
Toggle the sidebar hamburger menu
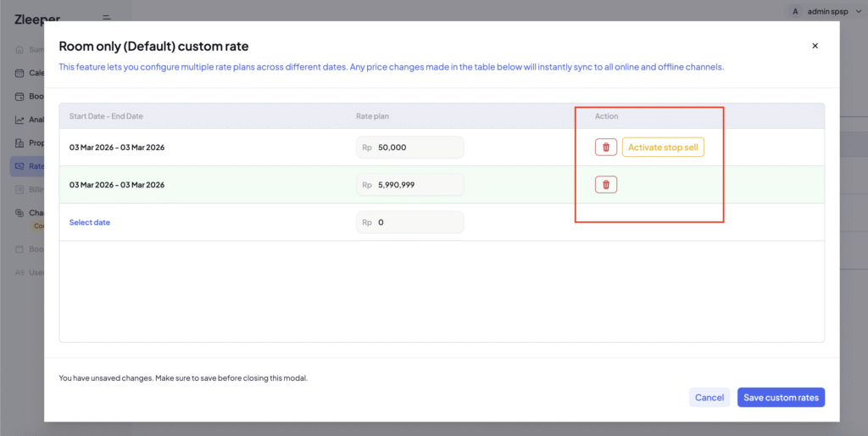(106, 18)
